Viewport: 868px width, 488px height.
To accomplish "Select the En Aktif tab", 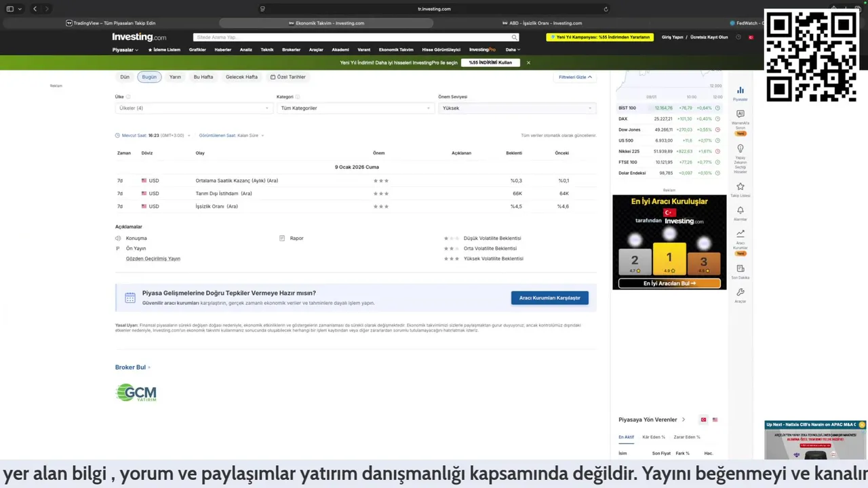I will coord(626,437).
